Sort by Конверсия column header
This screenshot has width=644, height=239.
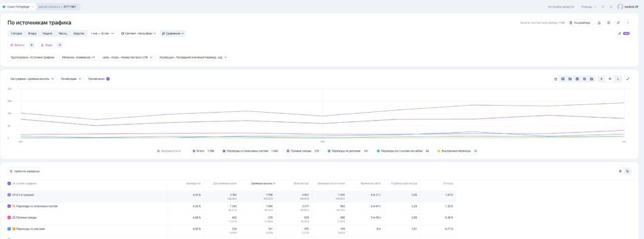point(193,184)
